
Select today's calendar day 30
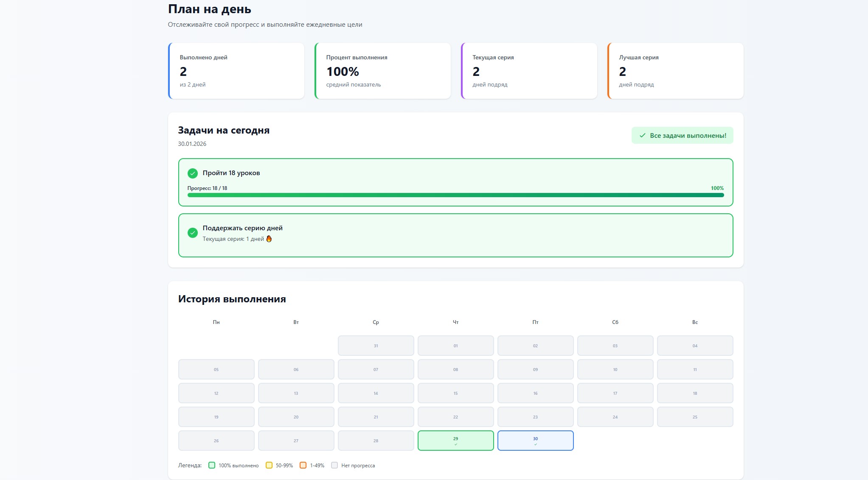pos(535,441)
